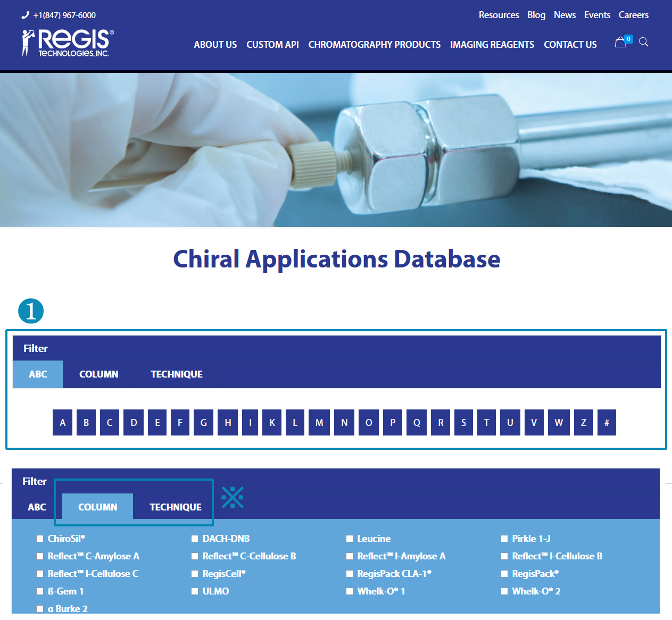The image size is (672, 620).
Task: Click letter K in the alphabet filter
Action: 272,423
